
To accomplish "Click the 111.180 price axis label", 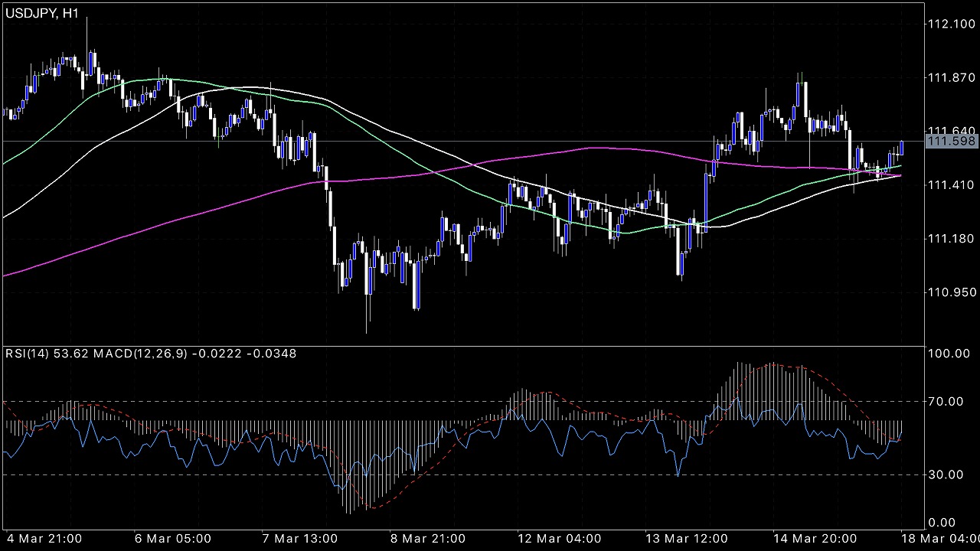I will (951, 239).
